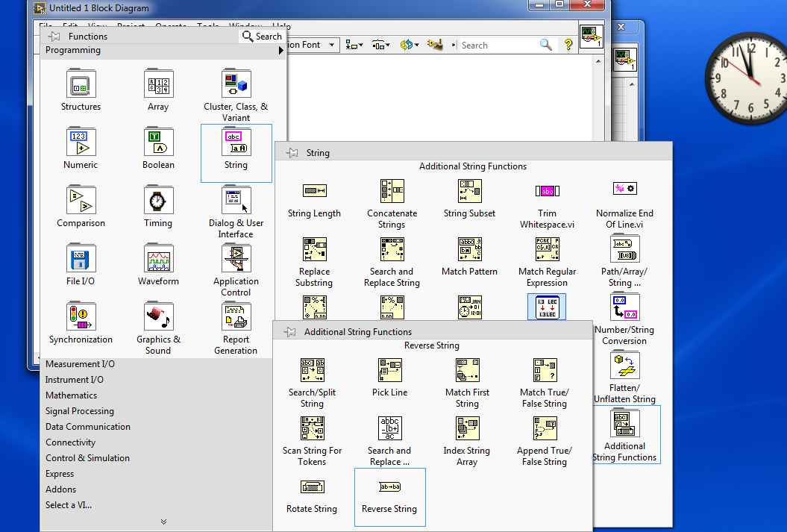Select the Timing palette icon

coord(158,200)
